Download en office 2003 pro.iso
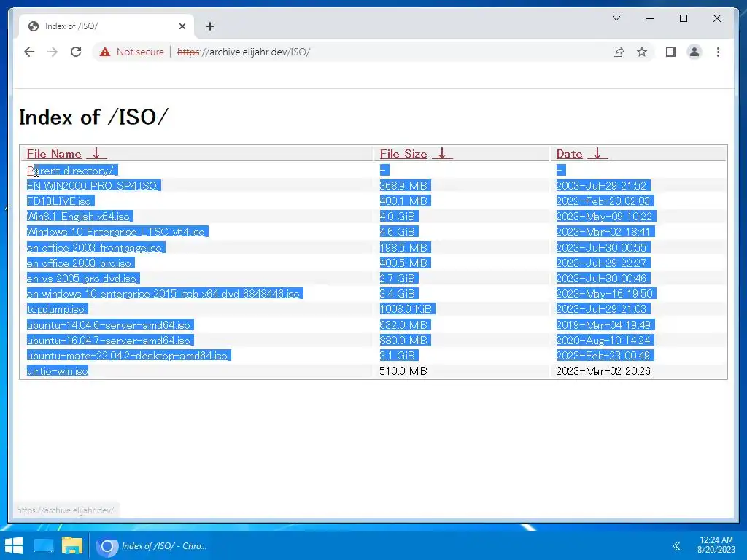 tap(79, 262)
